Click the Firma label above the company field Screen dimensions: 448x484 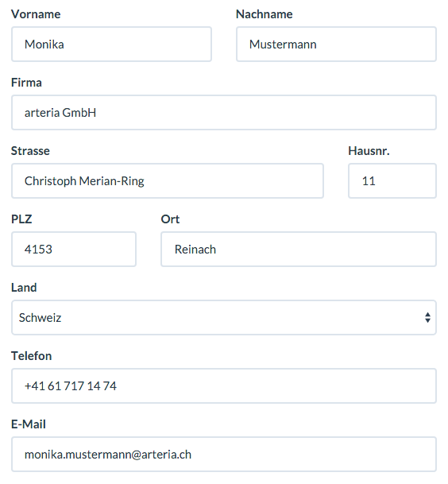[26, 83]
